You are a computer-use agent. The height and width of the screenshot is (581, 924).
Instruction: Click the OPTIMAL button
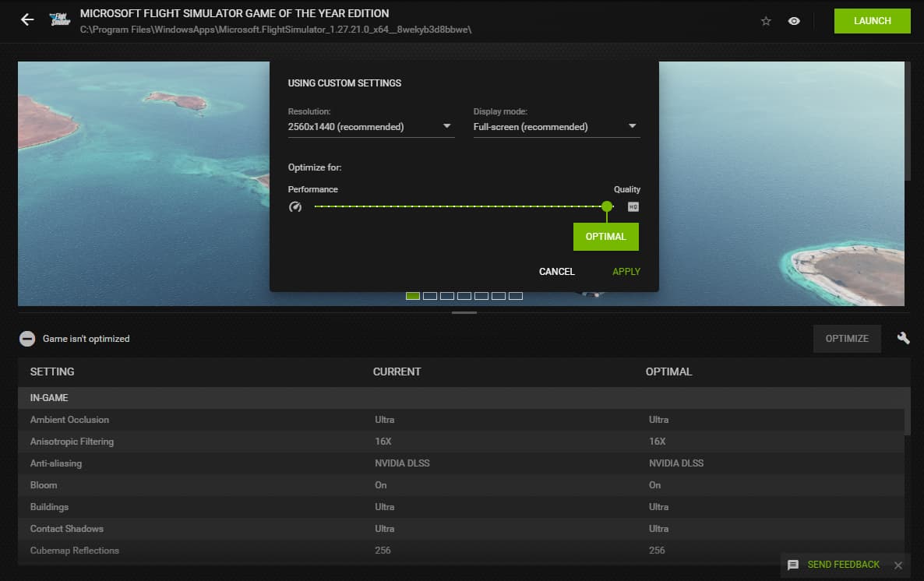[606, 236]
